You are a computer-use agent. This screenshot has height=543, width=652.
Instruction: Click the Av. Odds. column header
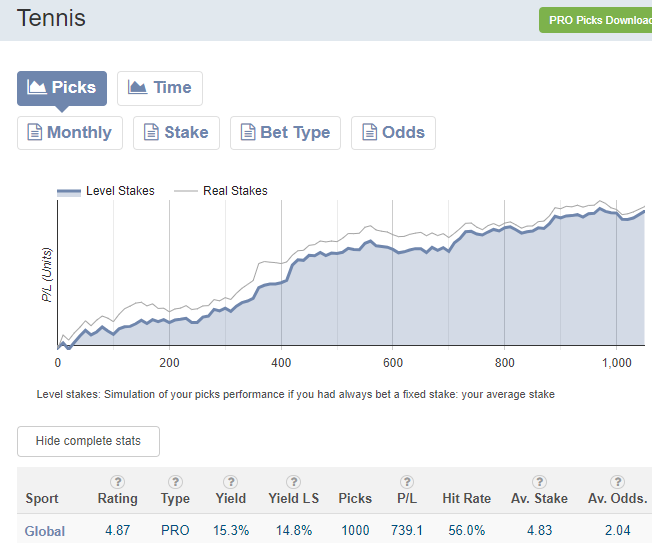617,498
